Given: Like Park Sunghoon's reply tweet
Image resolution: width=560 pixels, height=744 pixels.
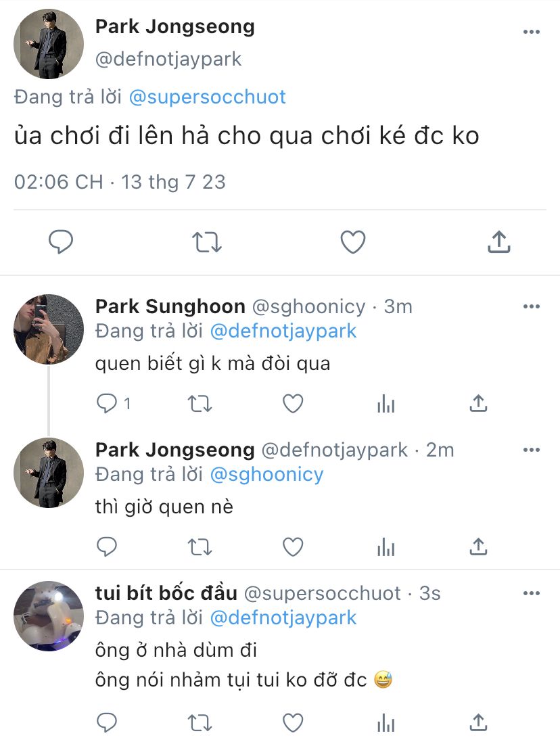Looking at the screenshot, I should [x=292, y=404].
